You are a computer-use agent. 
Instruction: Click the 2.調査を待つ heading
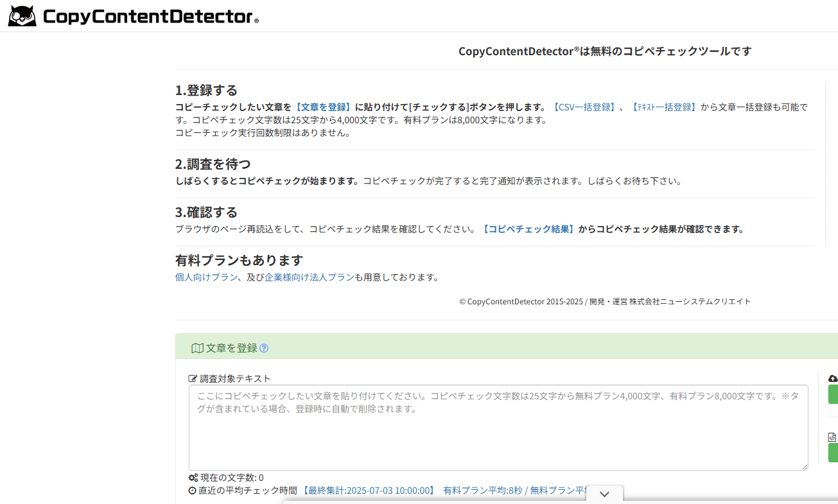pyautogui.click(x=213, y=164)
